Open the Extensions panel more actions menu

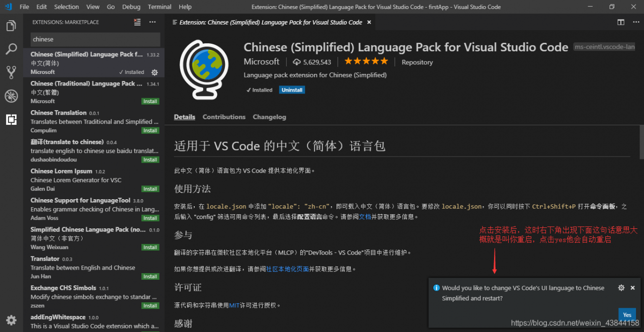(152, 22)
